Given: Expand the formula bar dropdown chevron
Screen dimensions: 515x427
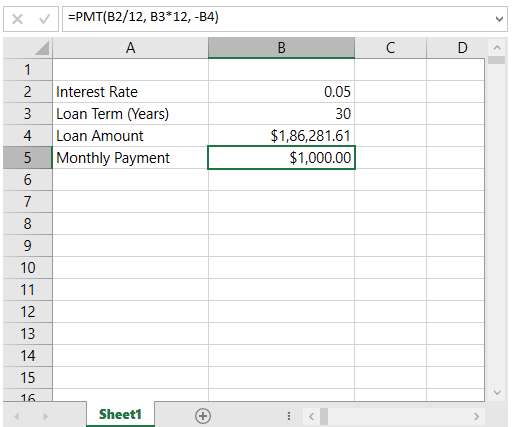Looking at the screenshot, I should pos(499,19).
